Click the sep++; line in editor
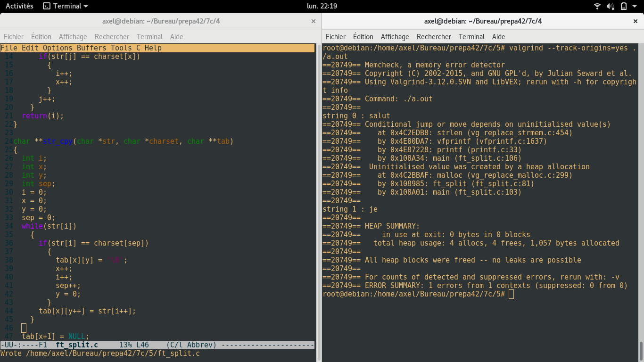Viewport: 644px width, 362px height. pyautogui.click(x=68, y=286)
